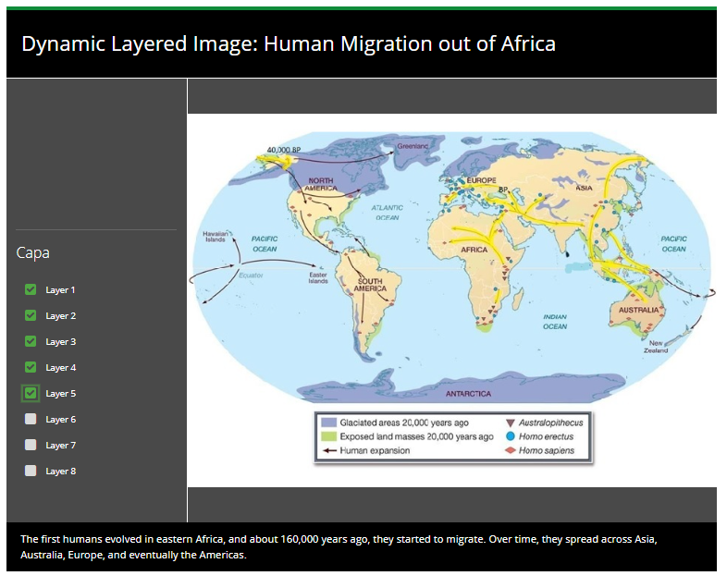Click the 'Dynamic Layered Image' page title

pos(289,43)
